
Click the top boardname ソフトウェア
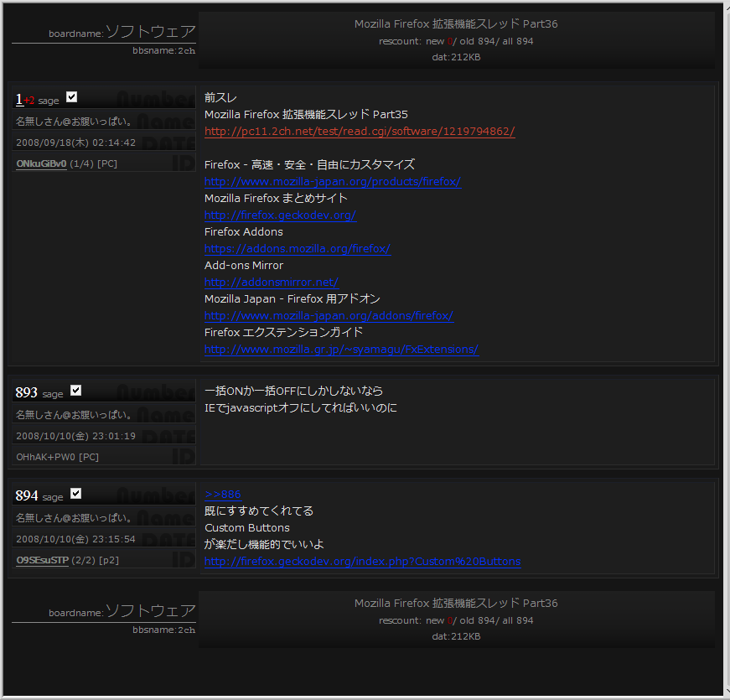[x=150, y=31]
